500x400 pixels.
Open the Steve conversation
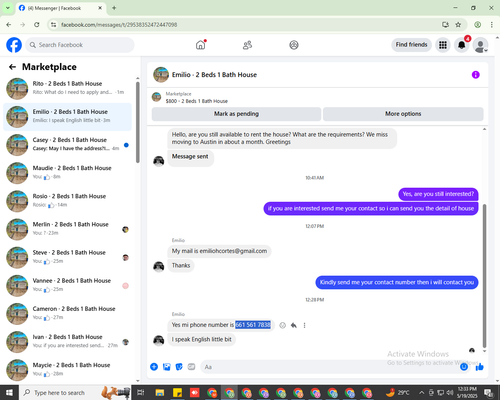(68, 257)
